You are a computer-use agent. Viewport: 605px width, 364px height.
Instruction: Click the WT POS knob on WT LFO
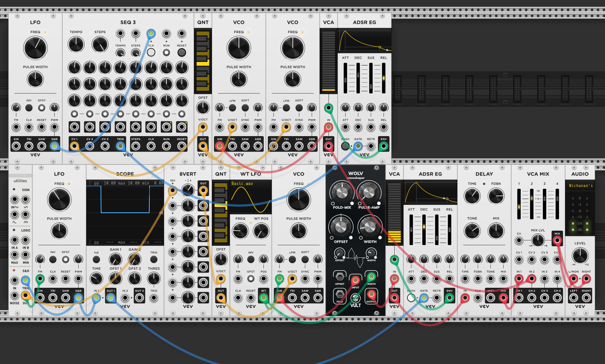pos(261,231)
